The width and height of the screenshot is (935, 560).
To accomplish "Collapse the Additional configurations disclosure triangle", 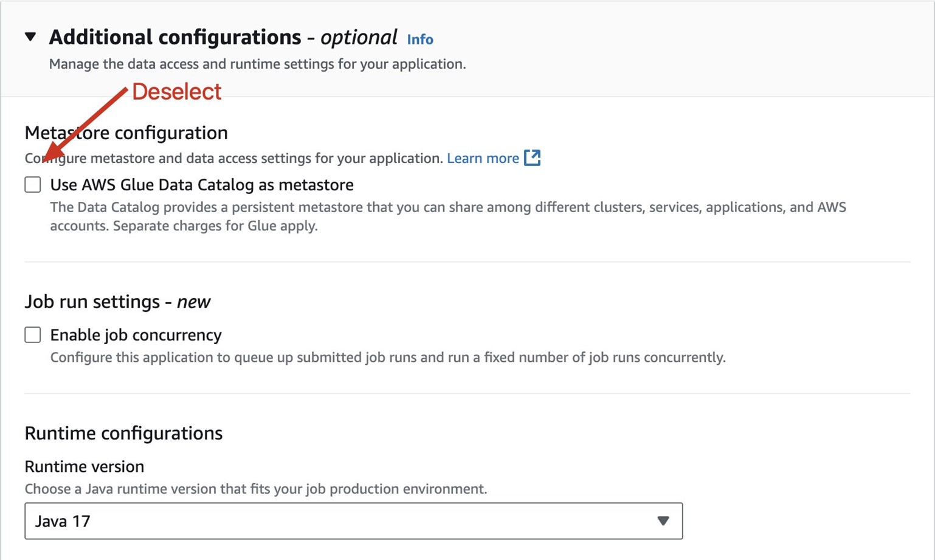I will [x=30, y=37].
